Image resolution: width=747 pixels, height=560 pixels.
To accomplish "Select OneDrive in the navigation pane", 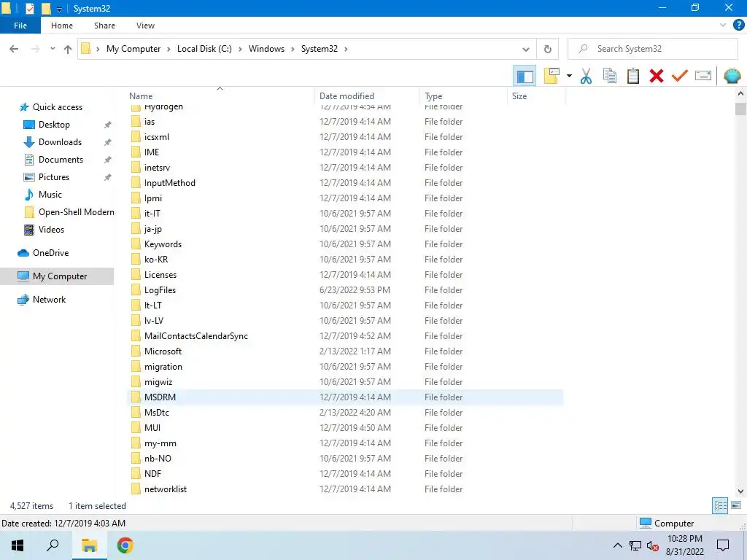I will pyautogui.click(x=50, y=253).
